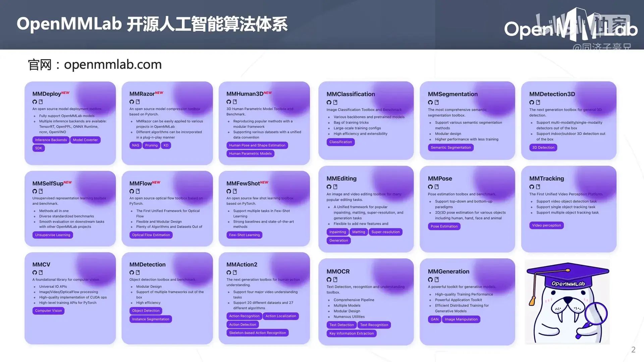
Task: Open the MMDeploy documentation icon
Action: coord(41,102)
